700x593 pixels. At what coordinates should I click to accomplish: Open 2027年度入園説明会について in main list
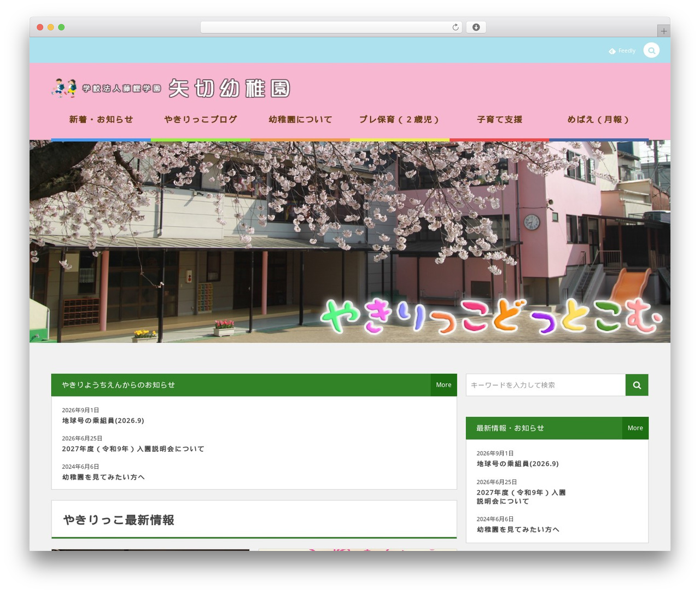[x=133, y=449]
